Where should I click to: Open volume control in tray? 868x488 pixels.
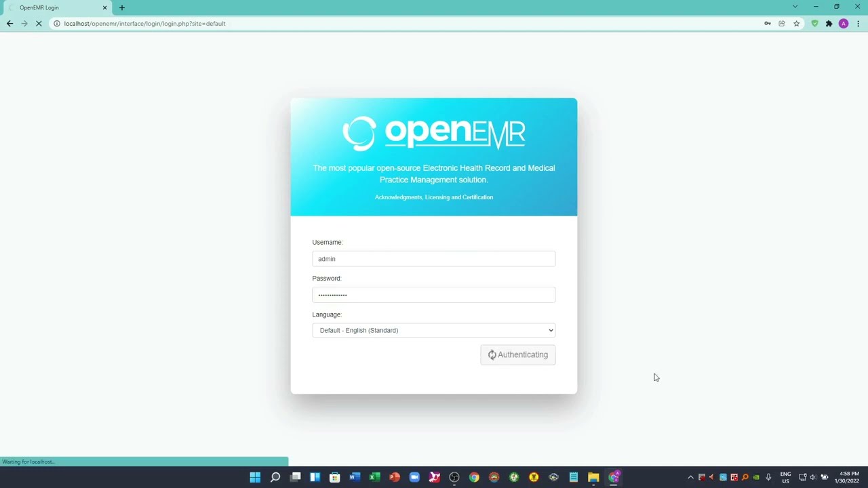pos(813,477)
